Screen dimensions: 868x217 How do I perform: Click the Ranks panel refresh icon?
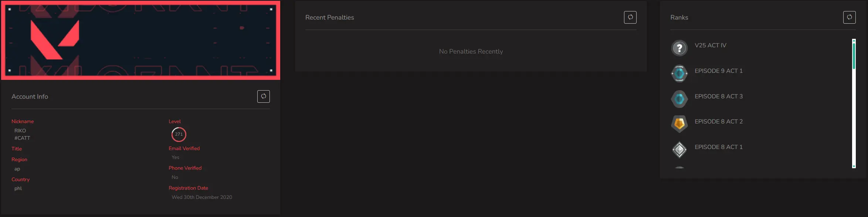pos(849,17)
